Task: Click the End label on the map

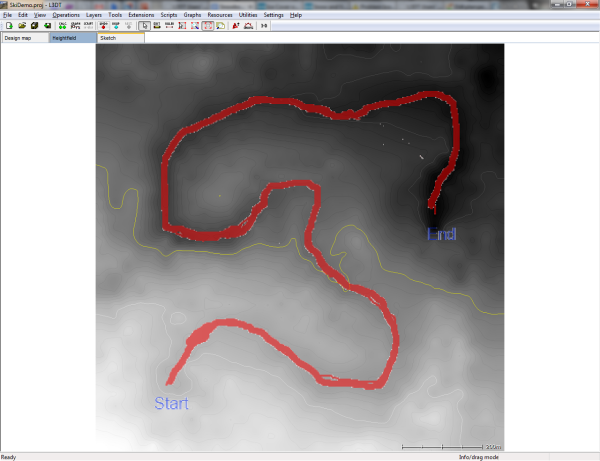Action: (x=441, y=234)
